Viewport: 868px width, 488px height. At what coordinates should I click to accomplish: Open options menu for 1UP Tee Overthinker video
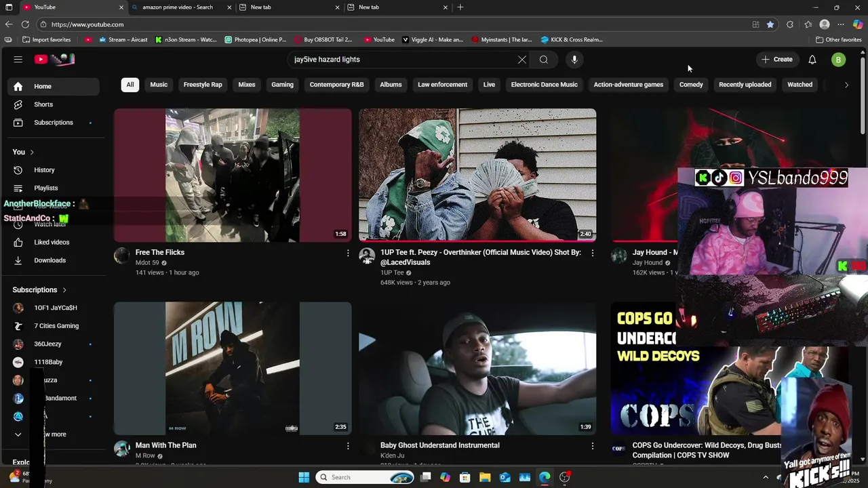click(x=593, y=253)
